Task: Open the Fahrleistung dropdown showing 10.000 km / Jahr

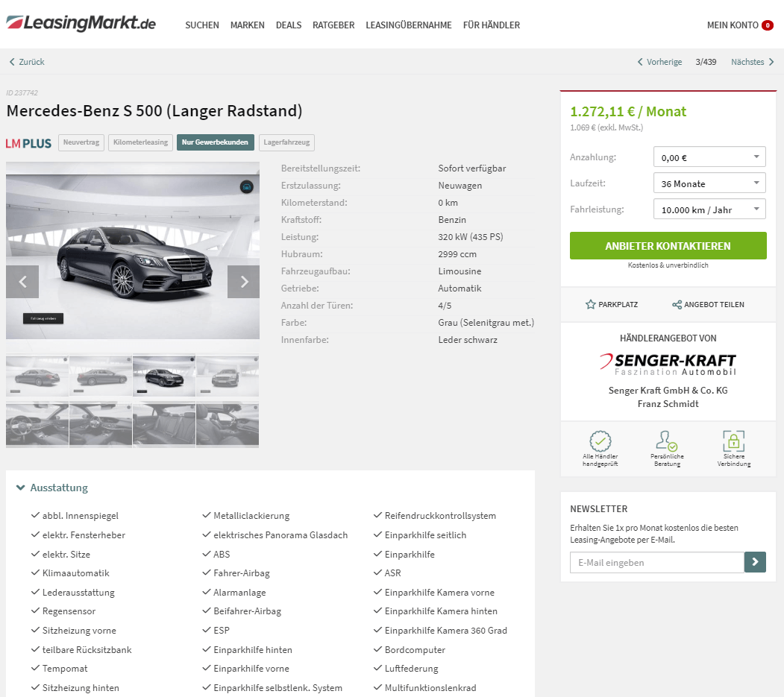Action: pyautogui.click(x=709, y=209)
